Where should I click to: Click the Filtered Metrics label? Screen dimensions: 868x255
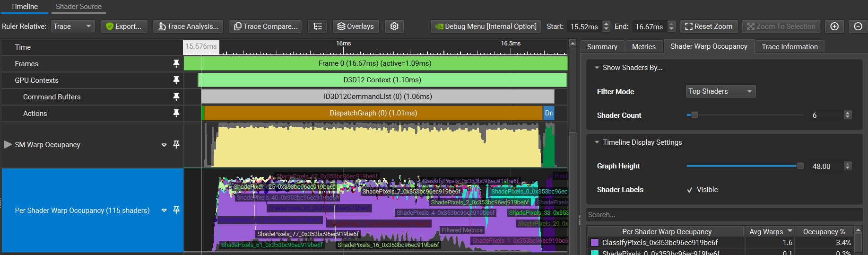point(462,230)
